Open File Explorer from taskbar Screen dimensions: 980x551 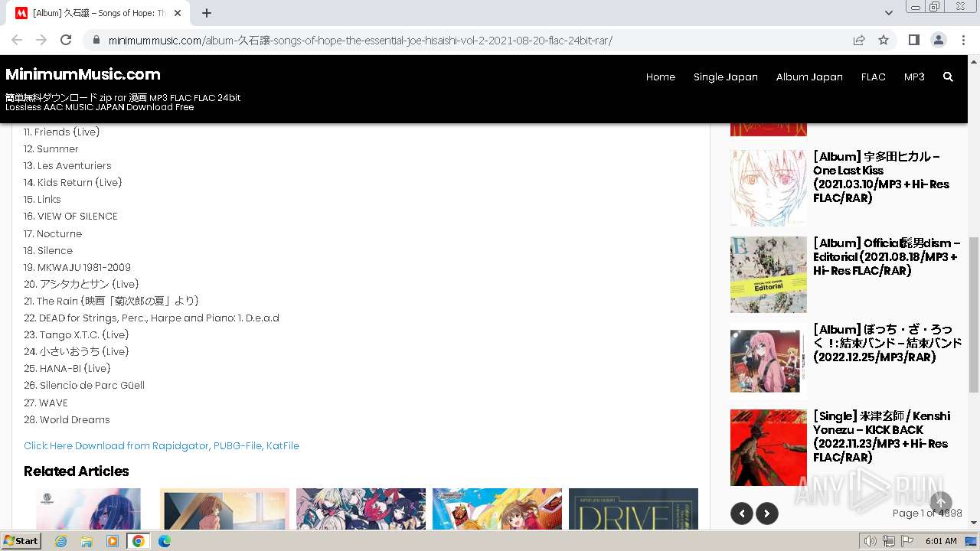[87, 541]
